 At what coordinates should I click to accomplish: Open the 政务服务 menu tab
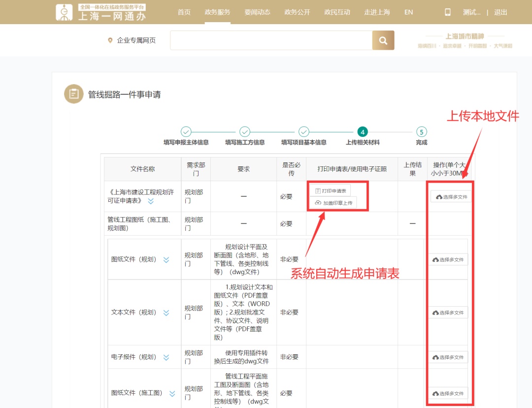click(217, 12)
